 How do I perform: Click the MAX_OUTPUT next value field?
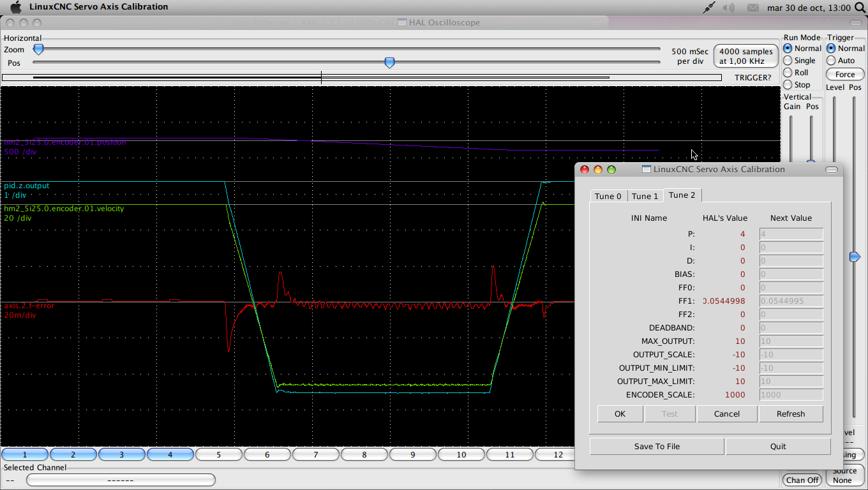click(x=791, y=341)
